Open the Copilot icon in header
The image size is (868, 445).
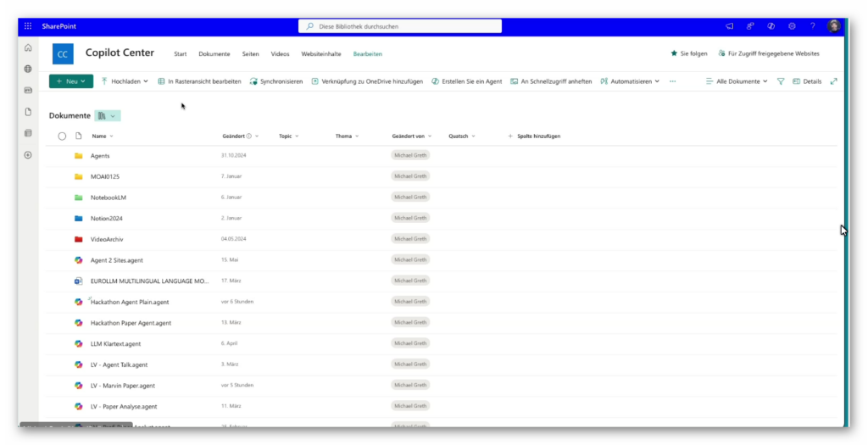pos(771,26)
